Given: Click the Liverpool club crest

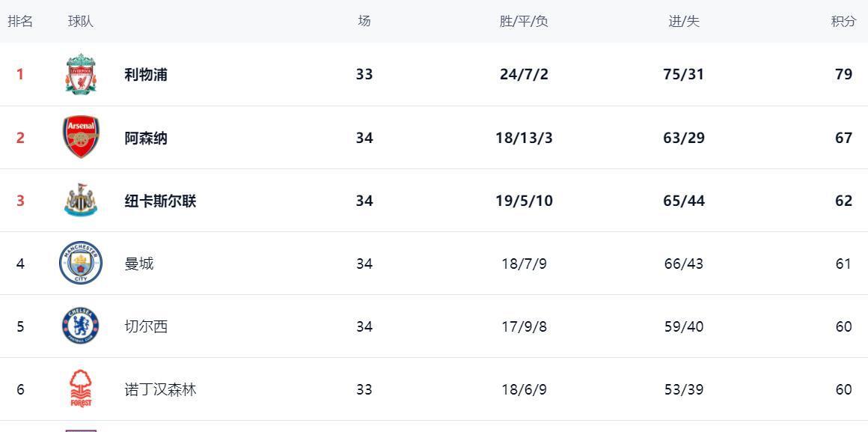Looking at the screenshot, I should 80,74.
